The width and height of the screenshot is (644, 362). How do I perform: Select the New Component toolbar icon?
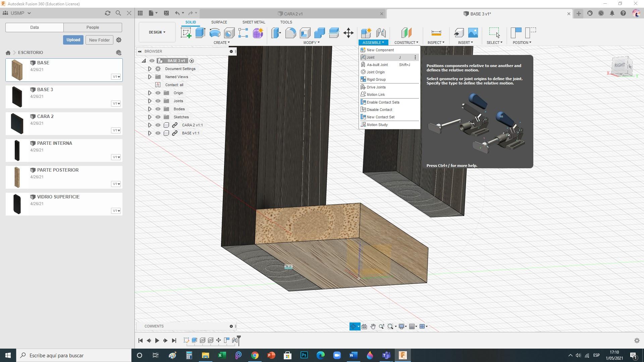366,33
